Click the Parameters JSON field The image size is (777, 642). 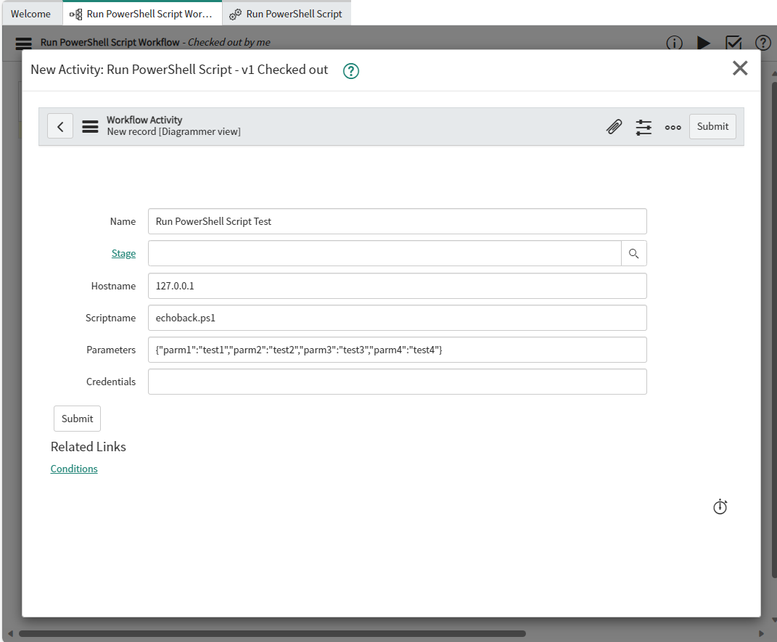pos(397,350)
